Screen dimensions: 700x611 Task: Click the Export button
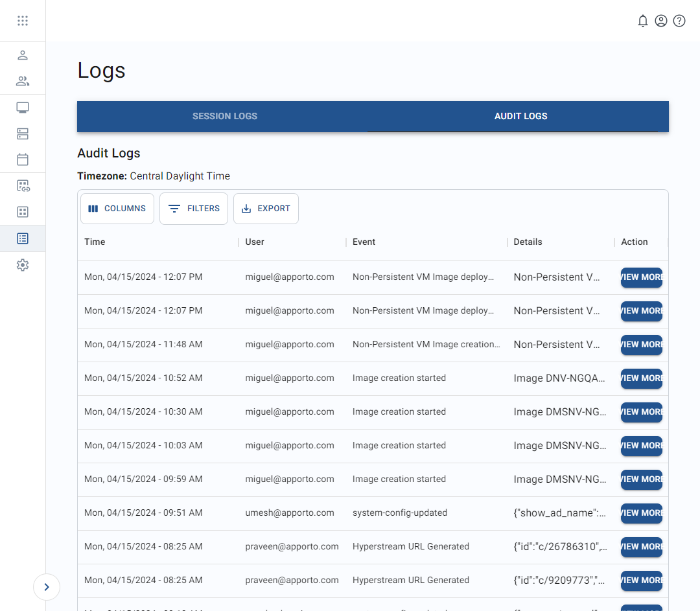(x=266, y=209)
